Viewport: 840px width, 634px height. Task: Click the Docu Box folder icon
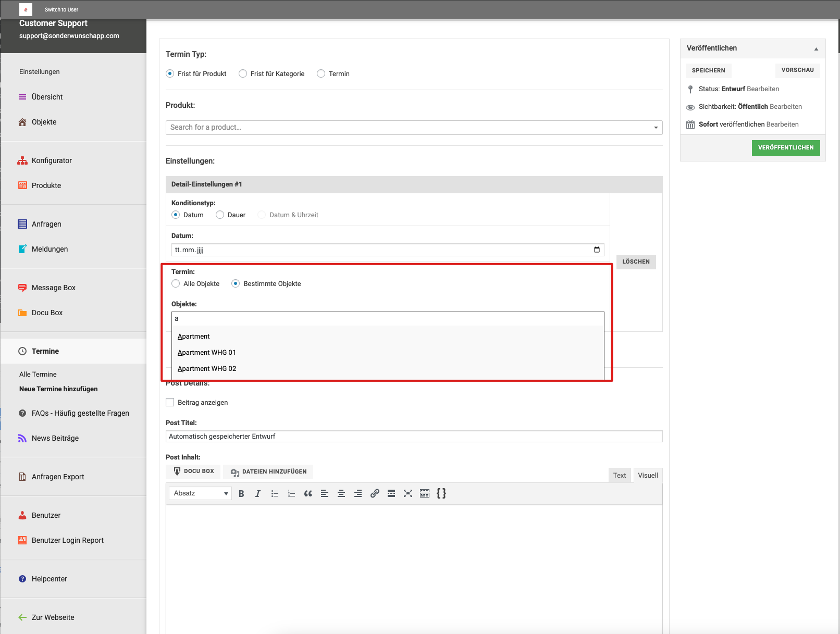tap(22, 313)
